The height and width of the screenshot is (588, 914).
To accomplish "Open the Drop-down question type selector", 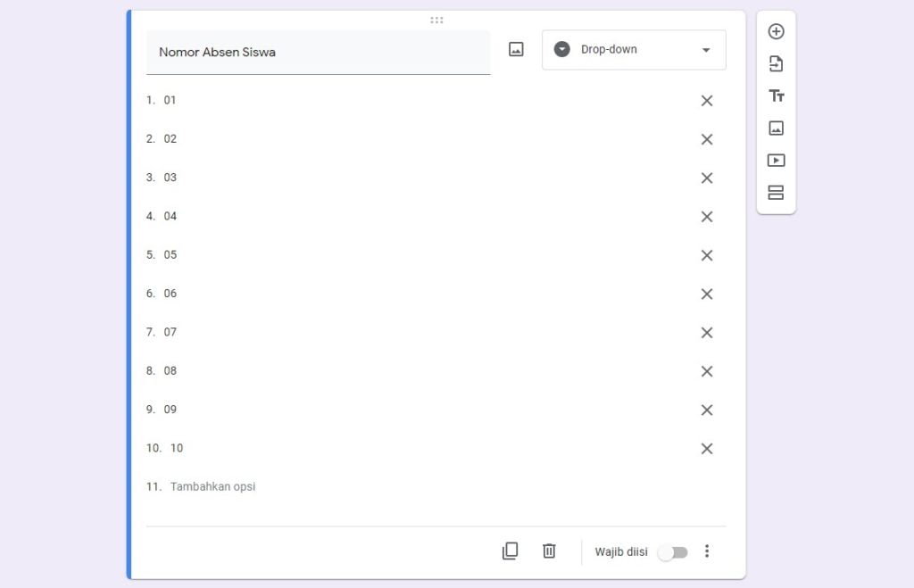I will (634, 50).
